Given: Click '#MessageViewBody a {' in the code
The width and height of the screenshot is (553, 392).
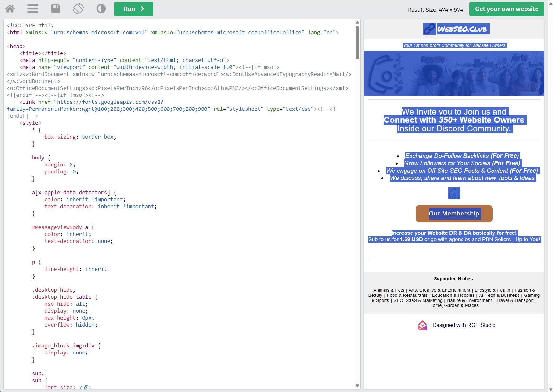Looking at the screenshot, I should (63, 227).
